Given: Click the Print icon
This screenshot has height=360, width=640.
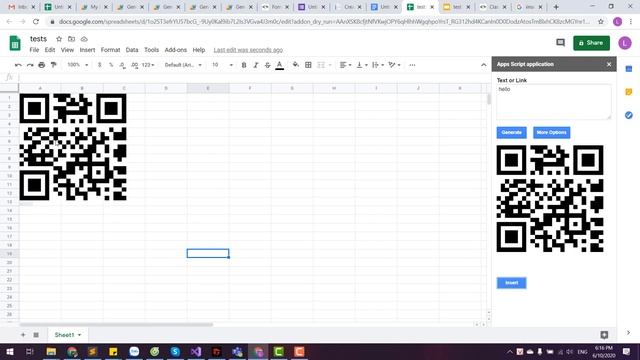Looking at the screenshot, I should pyautogui.click(x=42, y=65).
